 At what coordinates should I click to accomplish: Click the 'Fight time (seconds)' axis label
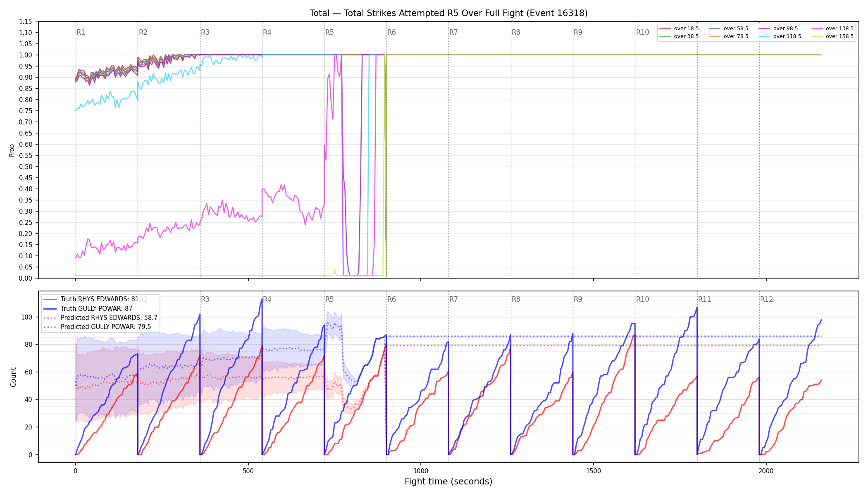tap(448, 482)
